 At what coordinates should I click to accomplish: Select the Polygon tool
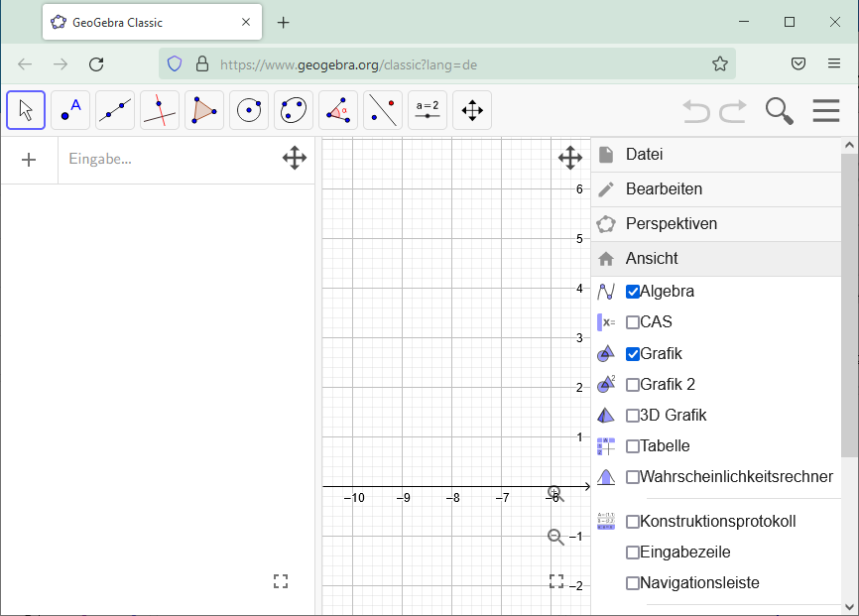click(x=203, y=110)
